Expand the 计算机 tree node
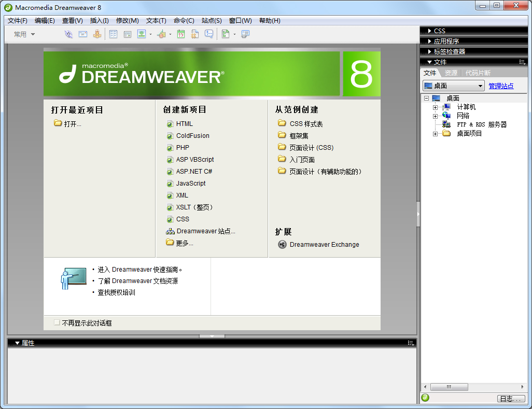532x409 pixels. coord(435,107)
